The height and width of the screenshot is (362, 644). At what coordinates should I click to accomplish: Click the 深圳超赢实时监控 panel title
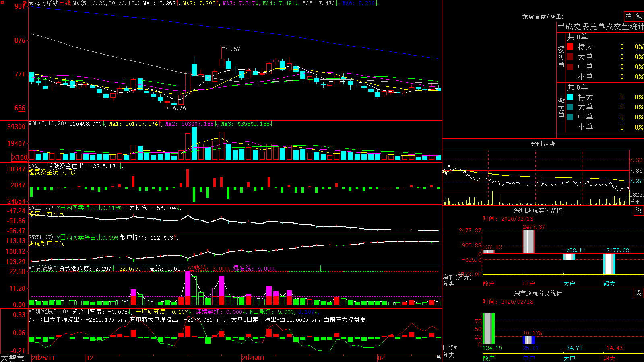tap(538, 210)
